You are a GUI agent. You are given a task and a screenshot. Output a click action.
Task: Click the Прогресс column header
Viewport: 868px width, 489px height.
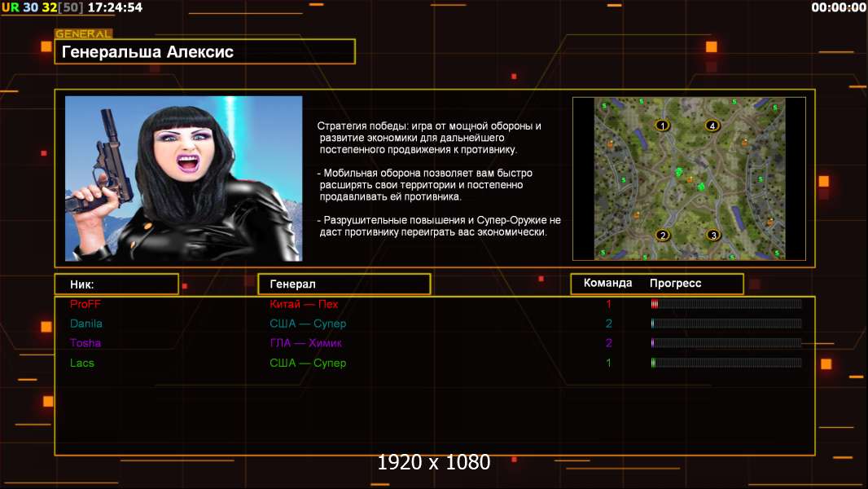pyautogui.click(x=675, y=284)
